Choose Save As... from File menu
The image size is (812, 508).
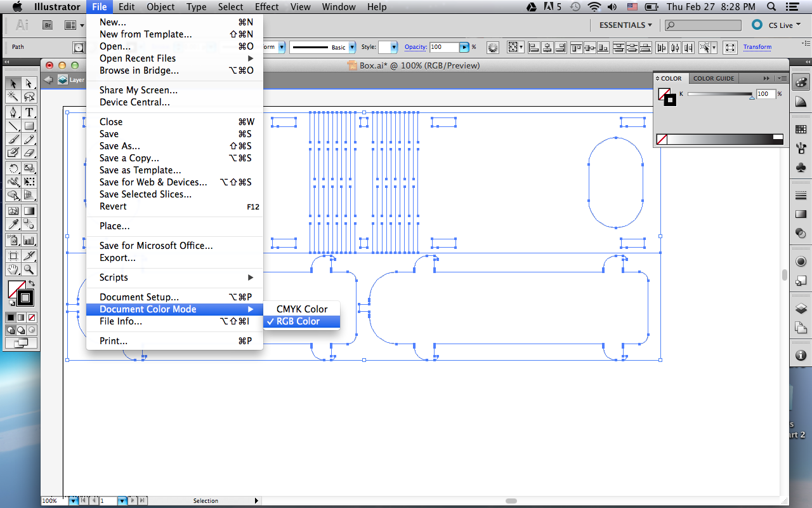coord(174,146)
